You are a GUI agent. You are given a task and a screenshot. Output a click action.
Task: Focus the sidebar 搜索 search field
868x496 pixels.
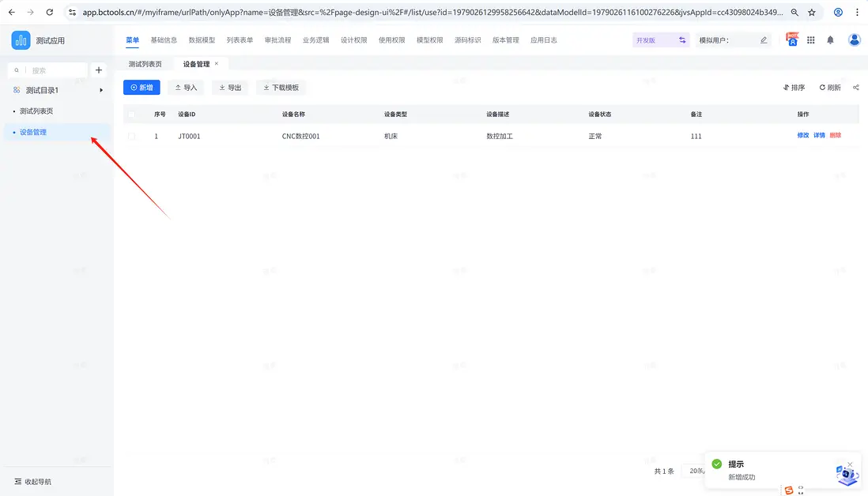point(47,70)
